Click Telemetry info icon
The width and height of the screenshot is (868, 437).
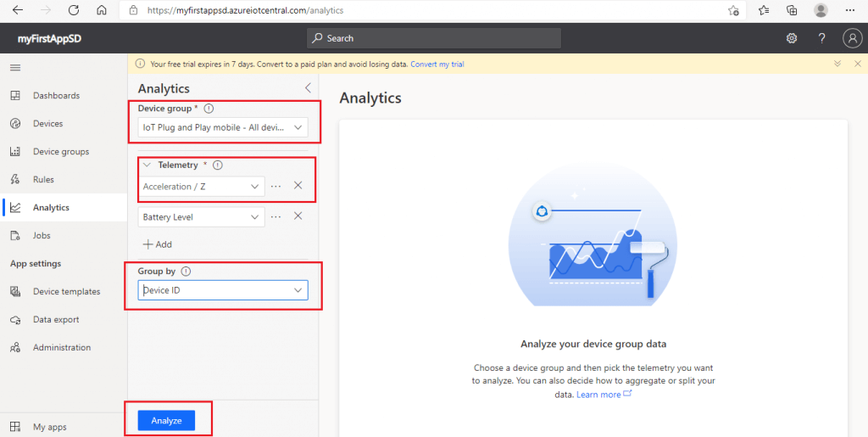[218, 165]
